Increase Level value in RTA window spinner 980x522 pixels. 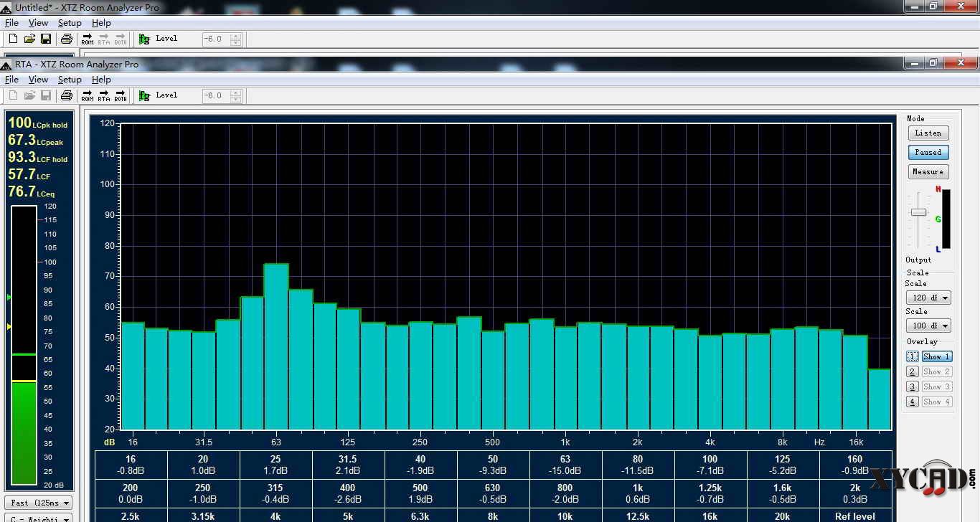pos(235,92)
